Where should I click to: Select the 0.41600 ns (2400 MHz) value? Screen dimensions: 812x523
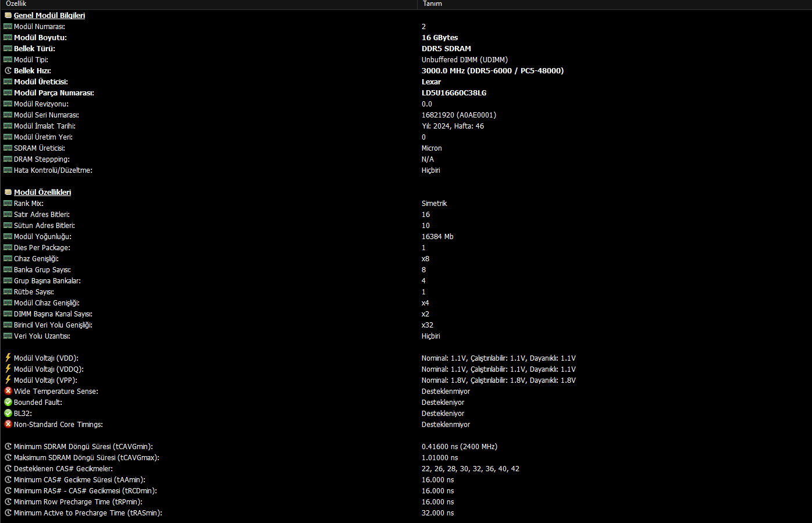[x=460, y=447]
